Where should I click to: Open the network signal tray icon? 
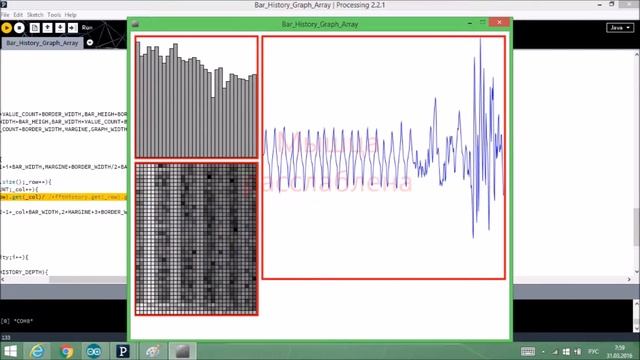pyautogui.click(x=555, y=351)
